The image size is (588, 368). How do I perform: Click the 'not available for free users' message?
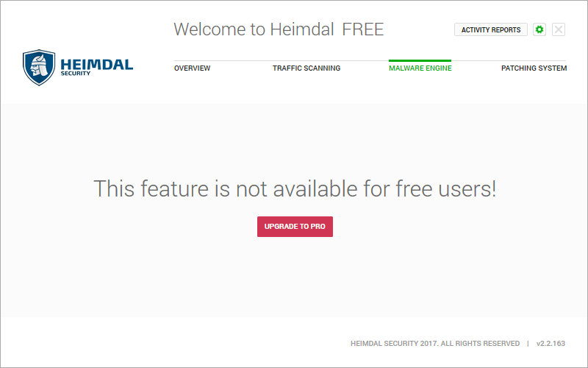[x=295, y=189]
